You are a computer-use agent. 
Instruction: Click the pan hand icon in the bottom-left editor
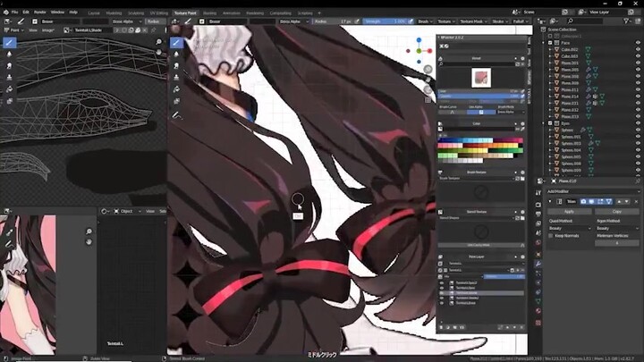tap(89, 241)
